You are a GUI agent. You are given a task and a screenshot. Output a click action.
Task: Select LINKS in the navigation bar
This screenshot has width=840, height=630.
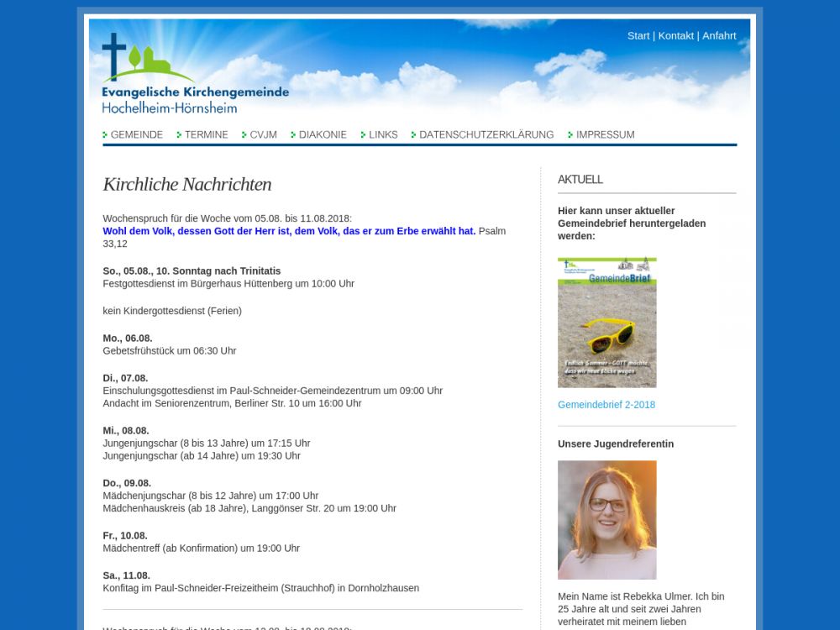coord(383,134)
